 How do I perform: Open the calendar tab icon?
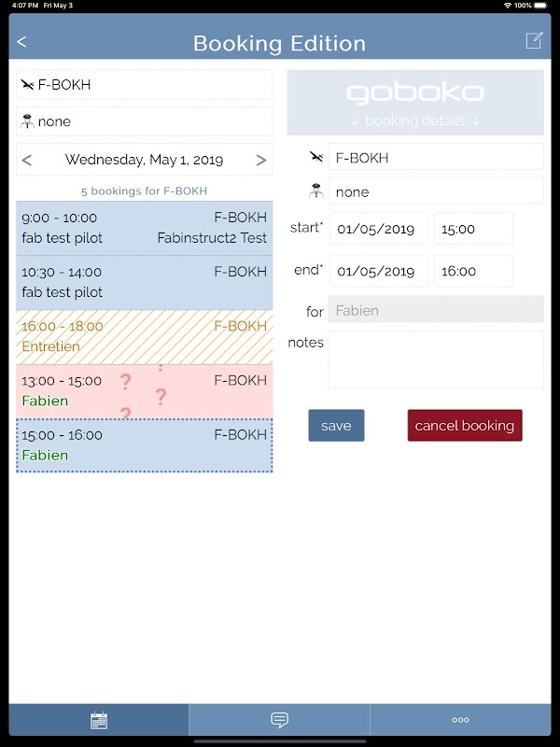tap(99, 720)
